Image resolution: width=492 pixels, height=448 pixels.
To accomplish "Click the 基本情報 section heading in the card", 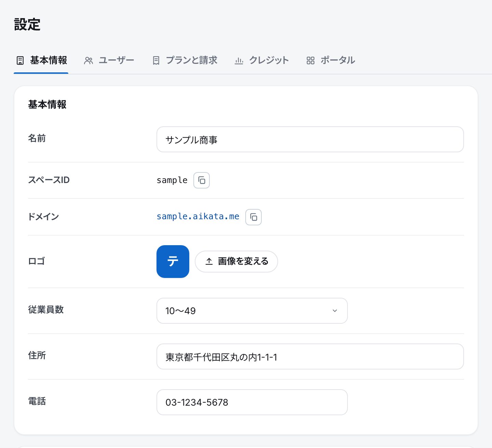I will pos(47,104).
